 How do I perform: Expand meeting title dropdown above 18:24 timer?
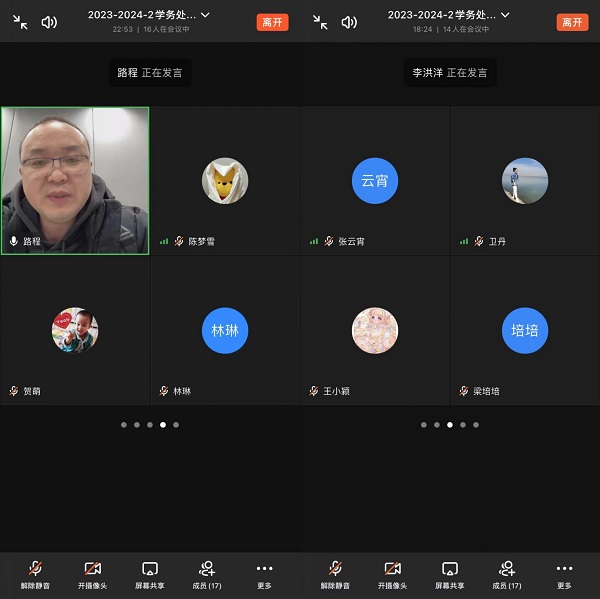click(505, 15)
